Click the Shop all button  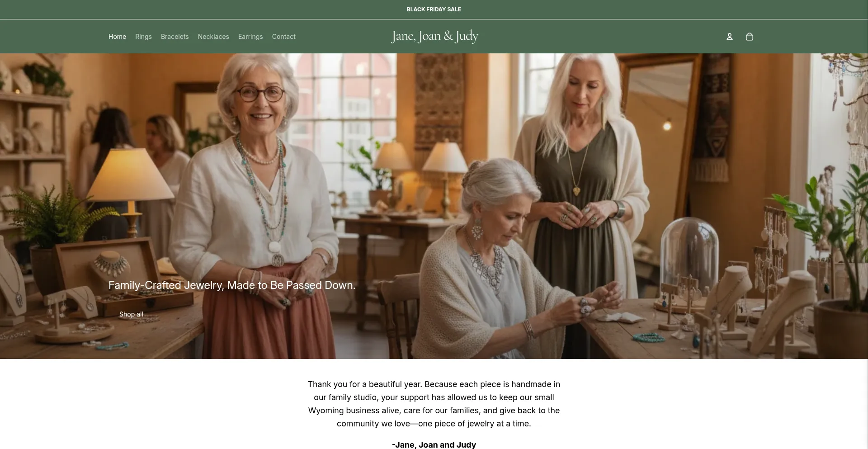tap(131, 314)
